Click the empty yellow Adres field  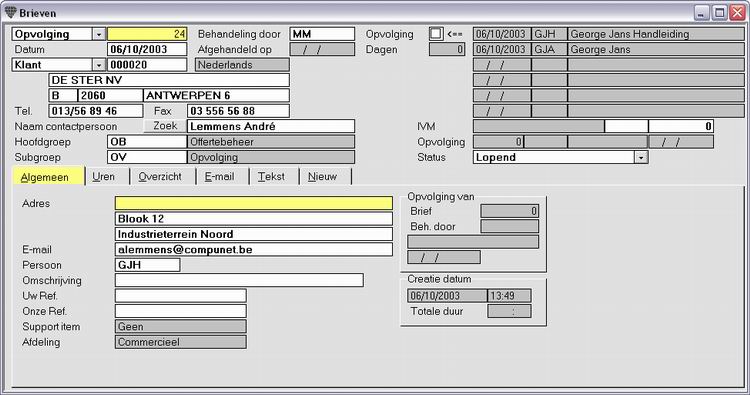click(x=254, y=203)
